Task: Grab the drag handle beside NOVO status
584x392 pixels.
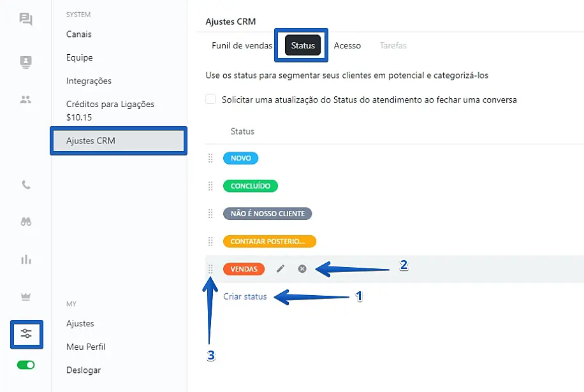Action: coord(210,159)
